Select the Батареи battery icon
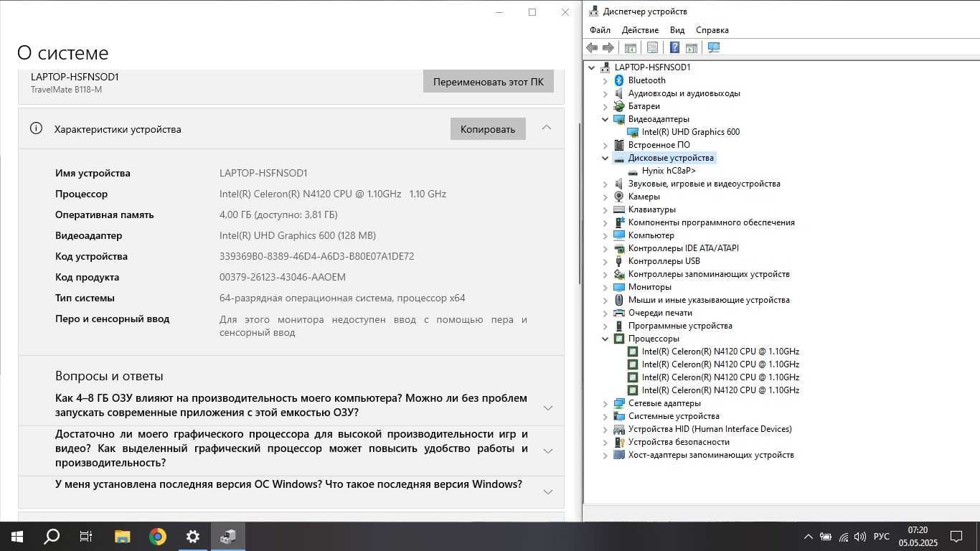The image size is (980, 551). 619,106
